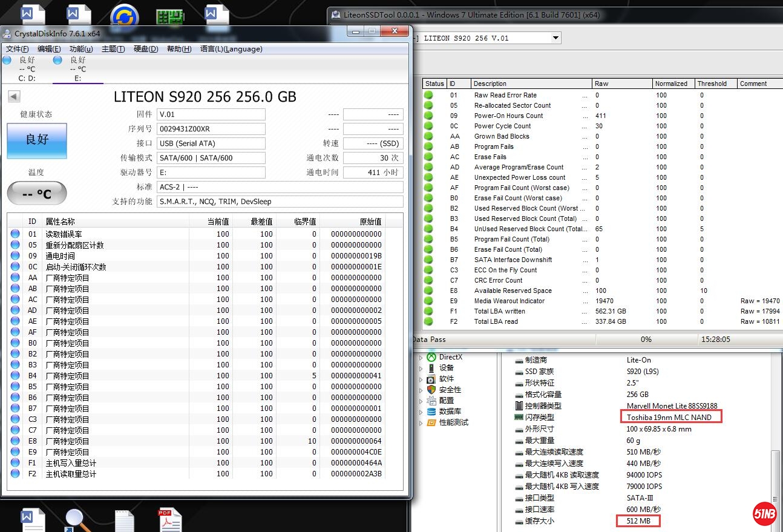Open the LITEON S920 drive selection dropdown
Screen dimensions: 783x532
click(x=555, y=38)
